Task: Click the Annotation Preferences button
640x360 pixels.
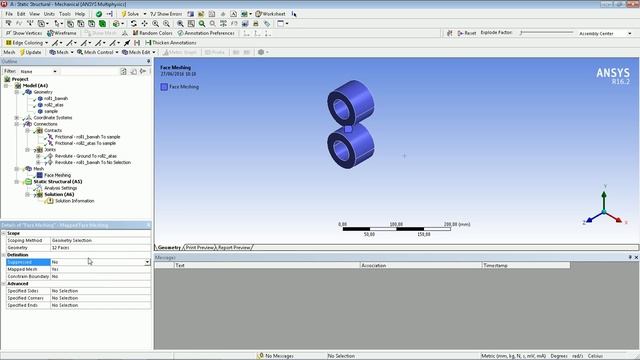Action: (206, 33)
